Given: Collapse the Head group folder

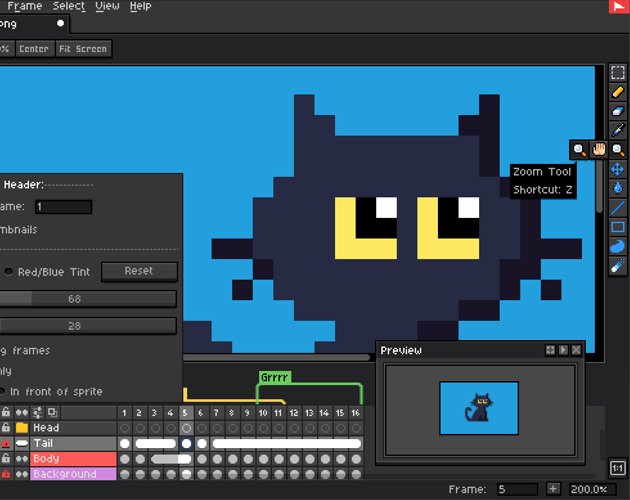Looking at the screenshot, I should (x=22, y=428).
